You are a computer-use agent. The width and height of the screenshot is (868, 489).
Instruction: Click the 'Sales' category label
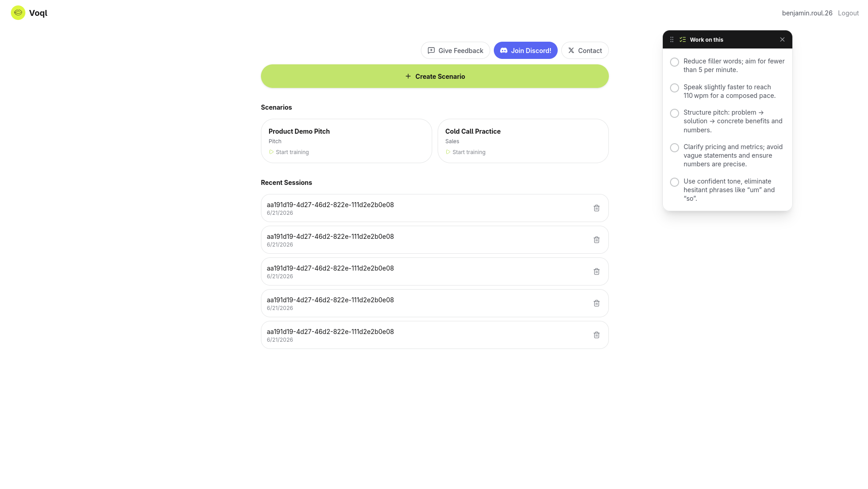452,141
